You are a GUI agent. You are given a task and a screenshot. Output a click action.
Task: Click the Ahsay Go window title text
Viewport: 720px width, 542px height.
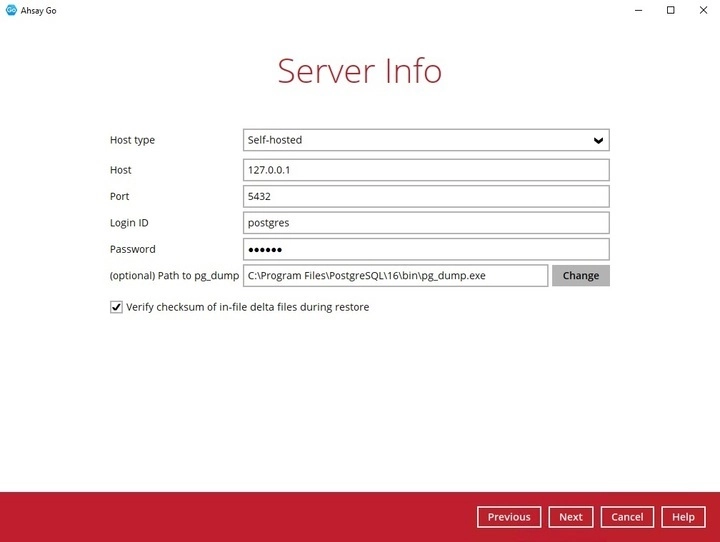coord(39,11)
